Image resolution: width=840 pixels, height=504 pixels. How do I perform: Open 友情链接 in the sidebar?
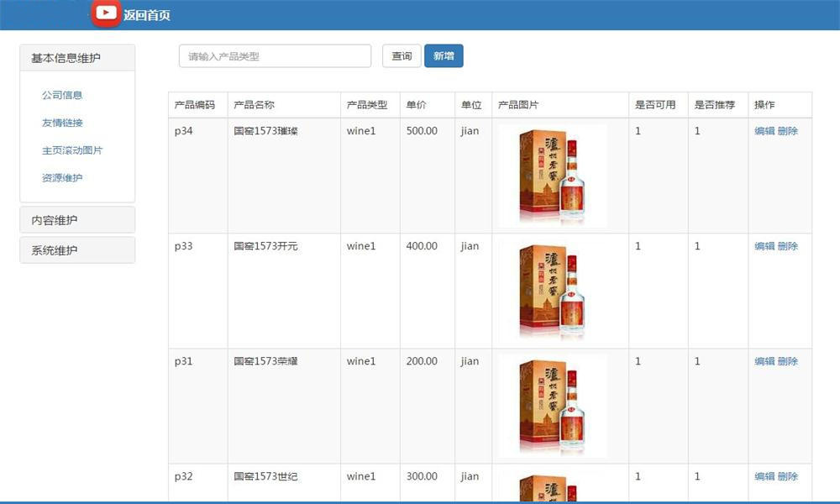point(62,123)
